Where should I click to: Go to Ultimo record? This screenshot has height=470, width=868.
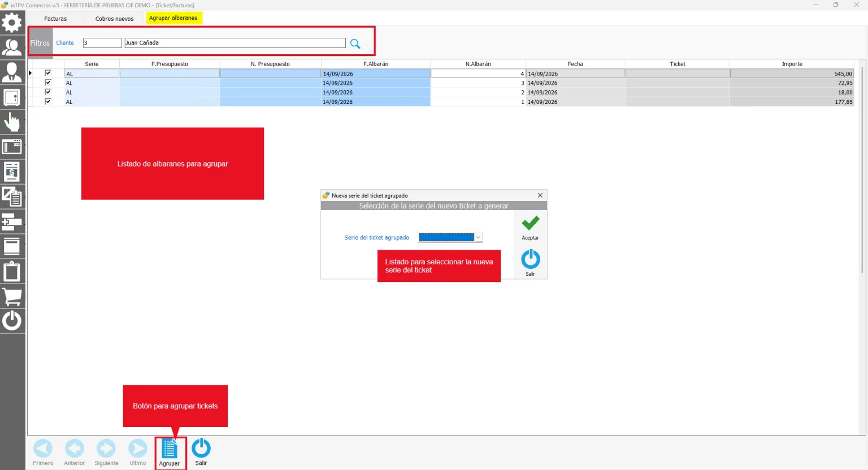[138, 452]
